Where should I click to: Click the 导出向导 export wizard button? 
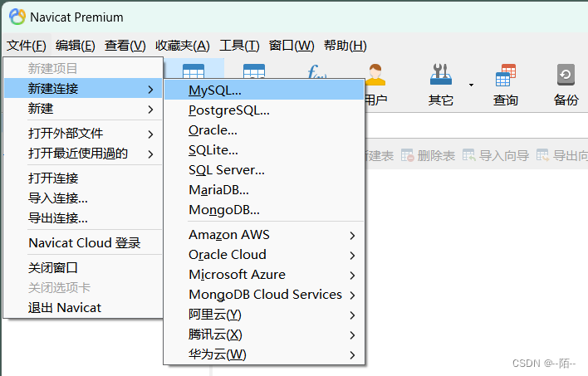click(x=562, y=155)
